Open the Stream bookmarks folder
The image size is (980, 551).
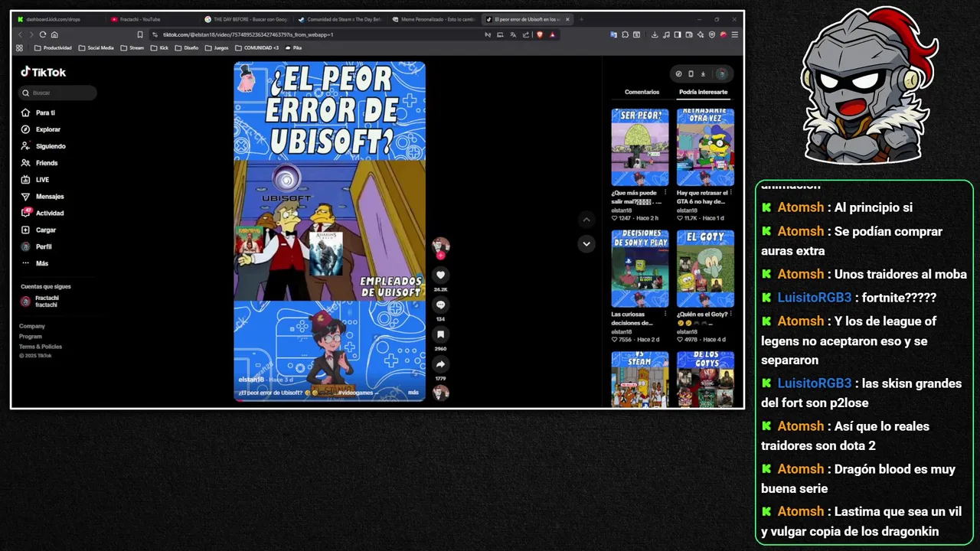click(132, 47)
